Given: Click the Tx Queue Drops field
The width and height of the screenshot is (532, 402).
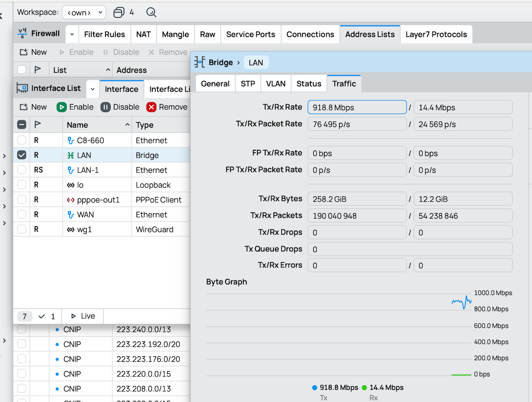Looking at the screenshot, I should click(x=410, y=249).
